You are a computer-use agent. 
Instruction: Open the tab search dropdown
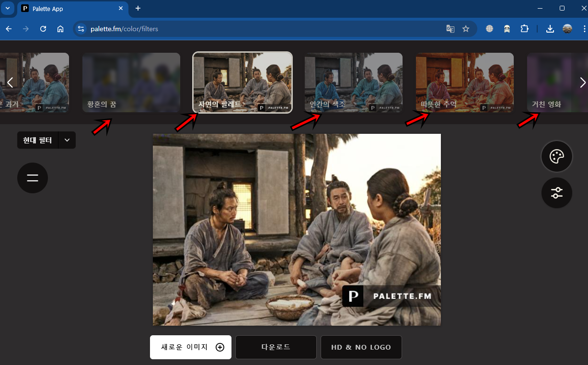coord(7,8)
